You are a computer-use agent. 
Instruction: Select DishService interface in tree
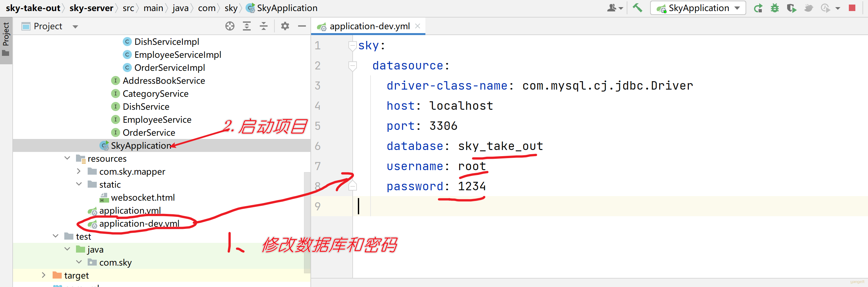tap(146, 106)
